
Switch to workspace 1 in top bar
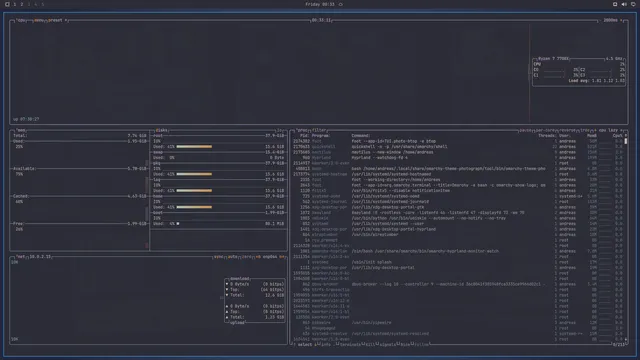[x=15, y=4]
